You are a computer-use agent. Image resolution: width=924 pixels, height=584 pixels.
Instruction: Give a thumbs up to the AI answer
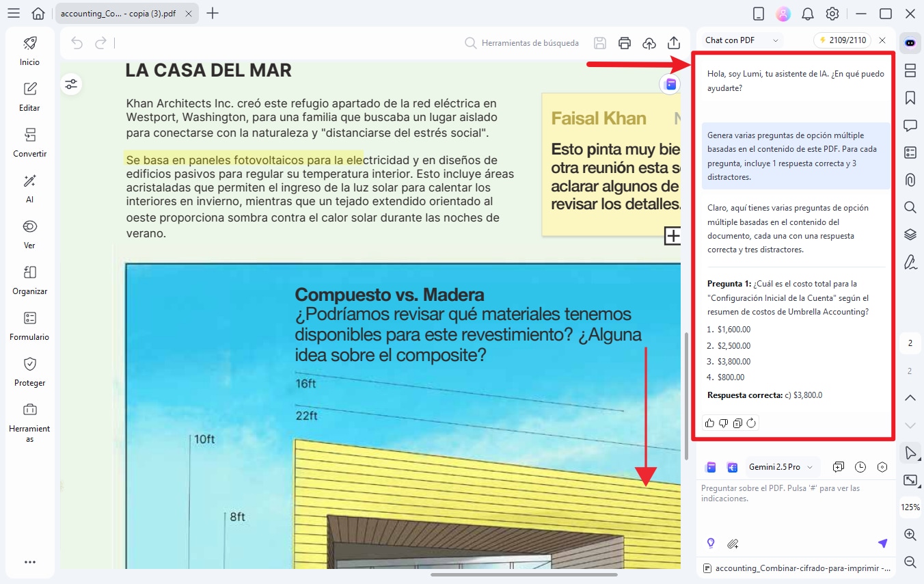(x=709, y=423)
